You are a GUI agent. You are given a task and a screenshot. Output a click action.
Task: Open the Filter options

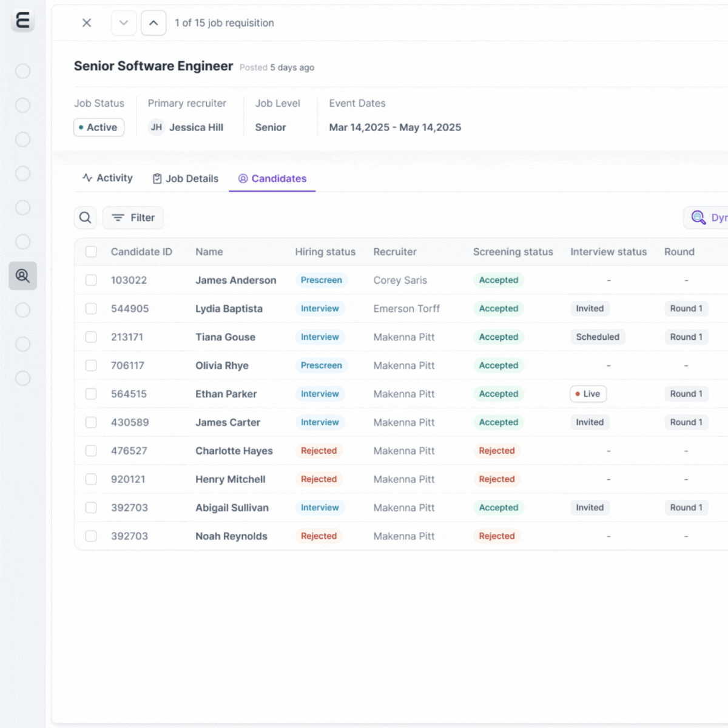(x=133, y=218)
